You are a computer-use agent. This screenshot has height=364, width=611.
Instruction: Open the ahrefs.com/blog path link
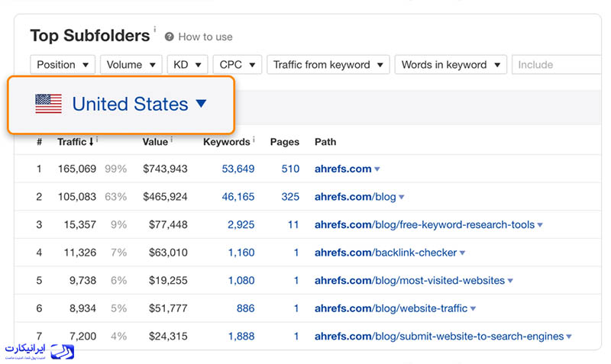(x=355, y=197)
